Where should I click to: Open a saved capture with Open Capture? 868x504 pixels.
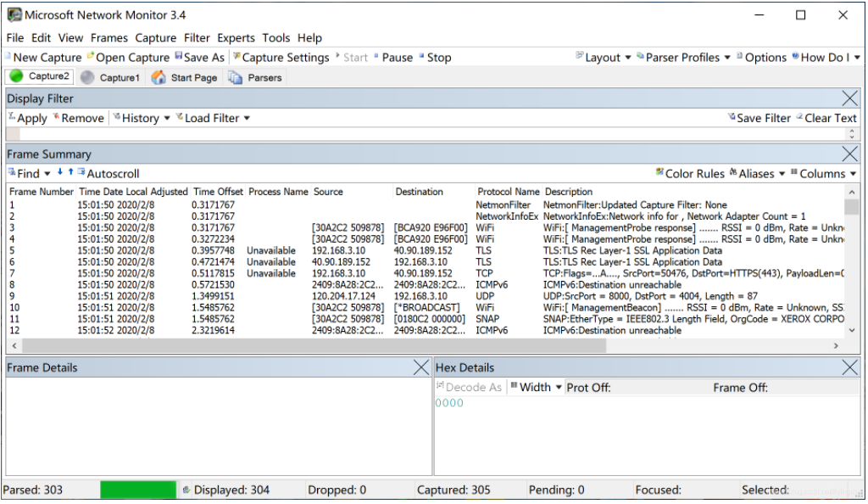(x=129, y=58)
